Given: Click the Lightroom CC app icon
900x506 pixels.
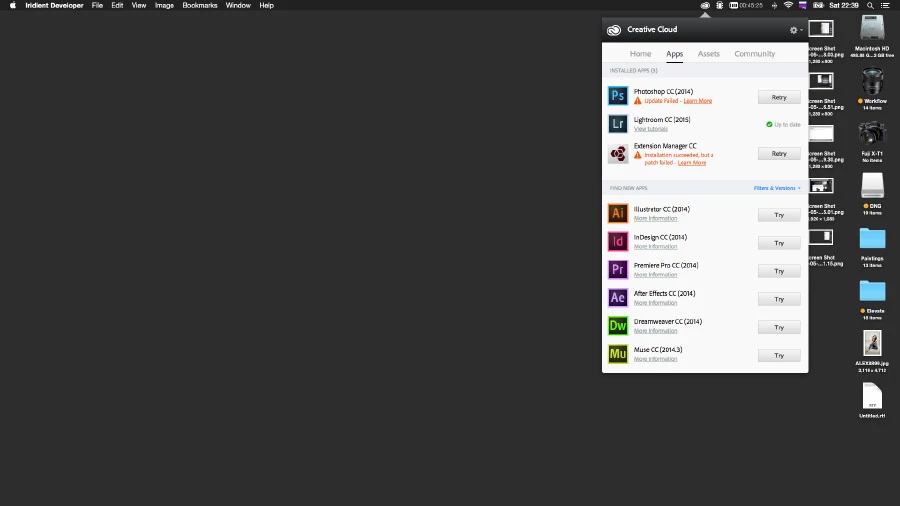Looking at the screenshot, I should click(618, 124).
